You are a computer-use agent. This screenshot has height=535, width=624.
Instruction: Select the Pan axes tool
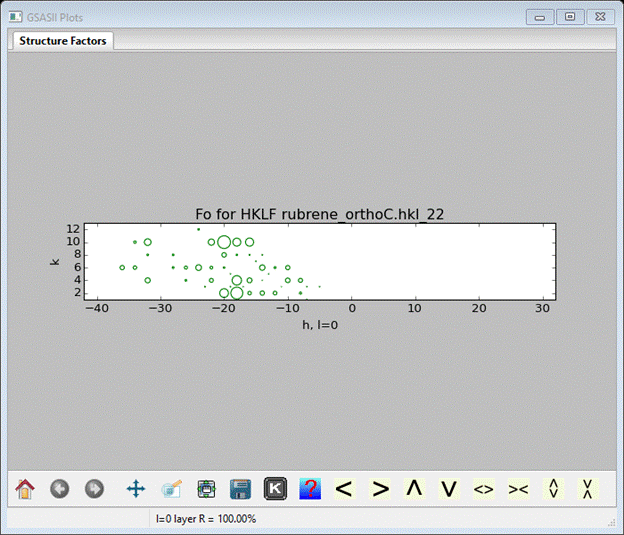[136, 489]
